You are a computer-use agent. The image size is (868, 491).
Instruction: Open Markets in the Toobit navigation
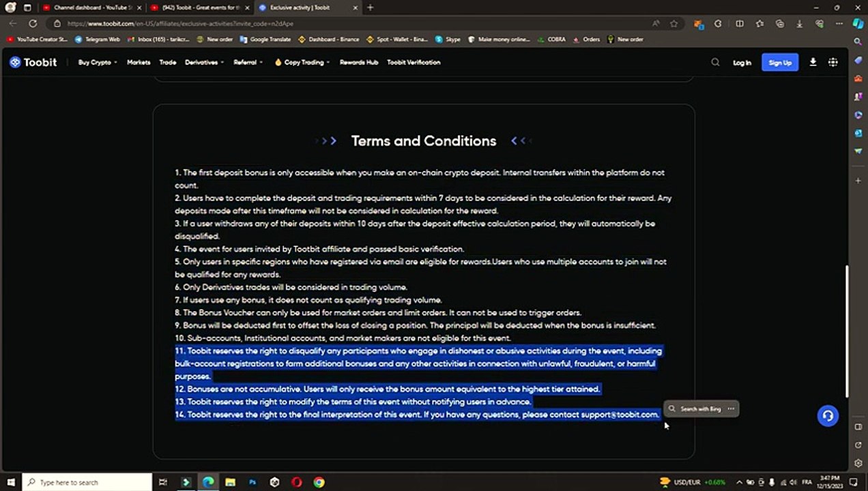coord(139,62)
